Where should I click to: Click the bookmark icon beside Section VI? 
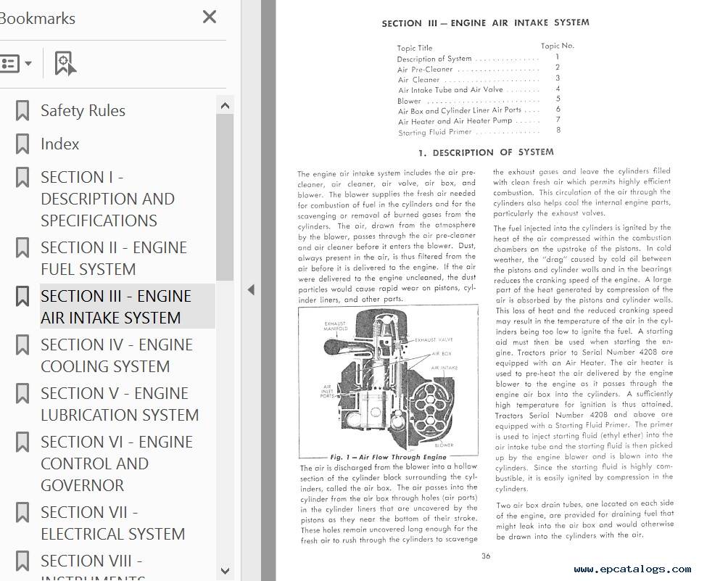22,442
